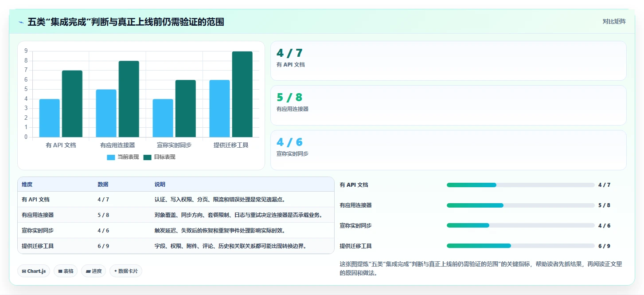Select the 提供迁移工具 table row name

(x=38, y=246)
